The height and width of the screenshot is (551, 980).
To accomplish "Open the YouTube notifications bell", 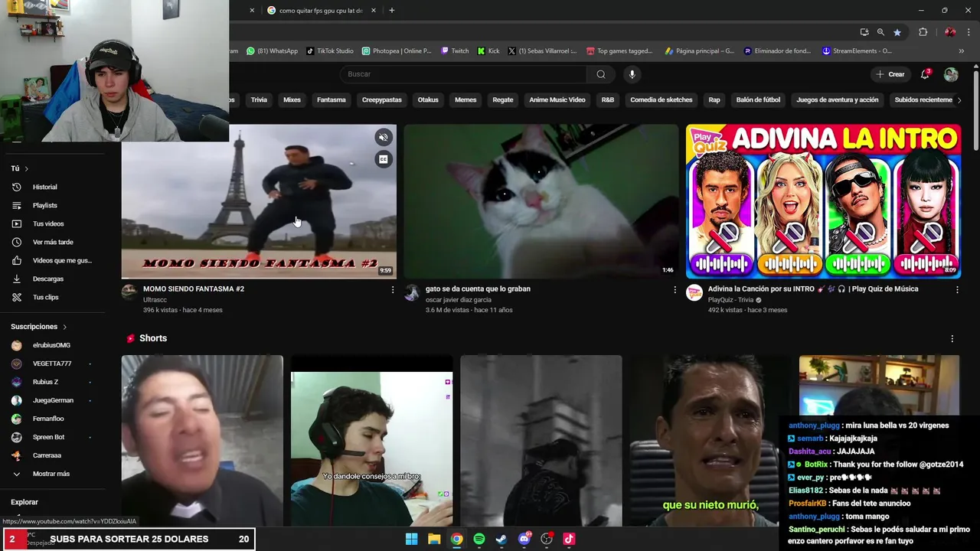I will pyautogui.click(x=925, y=74).
